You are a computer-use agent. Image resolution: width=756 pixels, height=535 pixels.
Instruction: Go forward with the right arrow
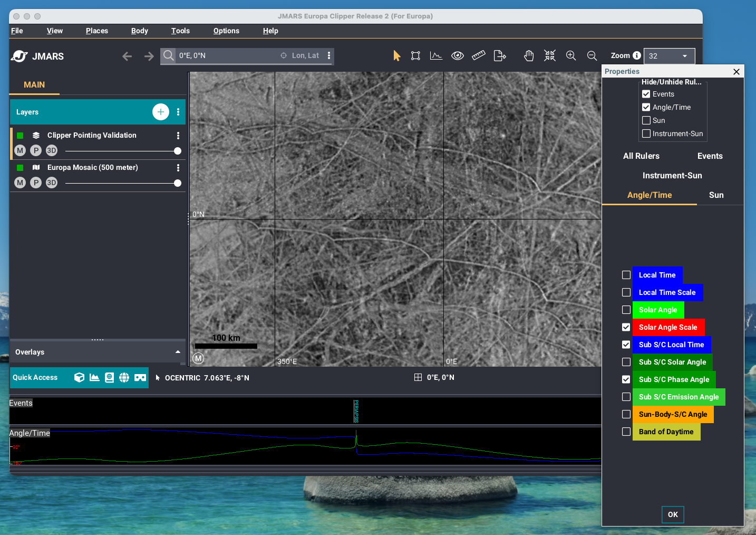149,56
